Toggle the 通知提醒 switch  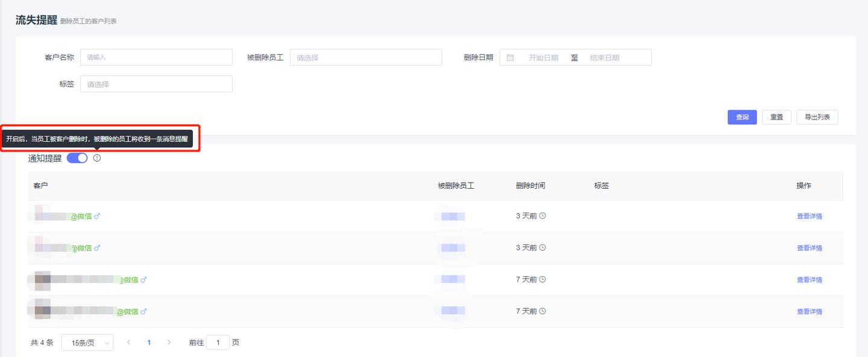click(77, 158)
